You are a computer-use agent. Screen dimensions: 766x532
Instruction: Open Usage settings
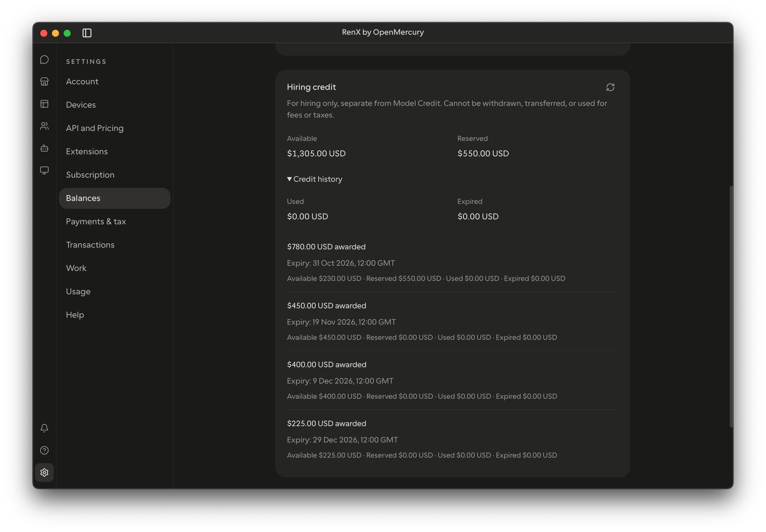click(114, 291)
